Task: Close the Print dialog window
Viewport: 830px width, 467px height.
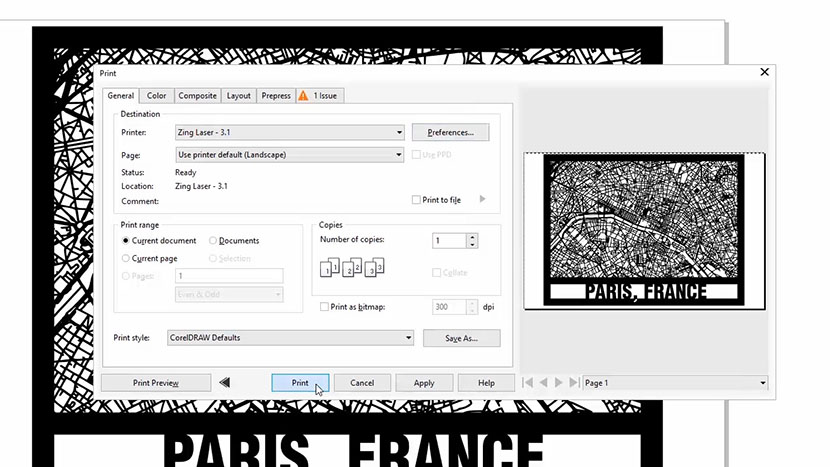Action: pyautogui.click(x=765, y=72)
